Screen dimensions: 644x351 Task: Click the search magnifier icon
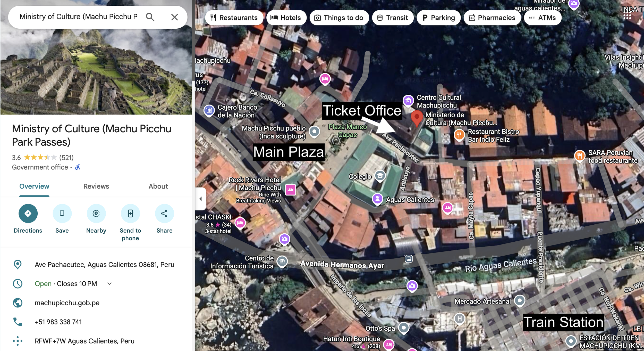tap(150, 17)
